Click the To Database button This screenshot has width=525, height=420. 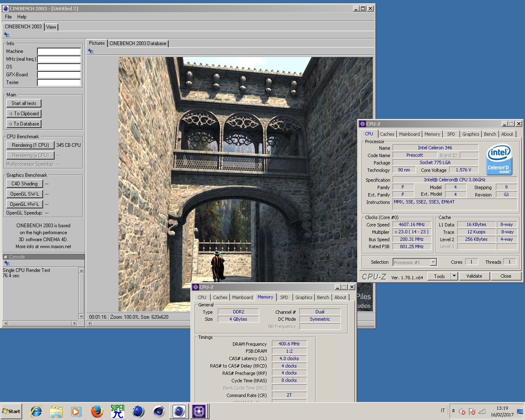pyautogui.click(x=24, y=124)
